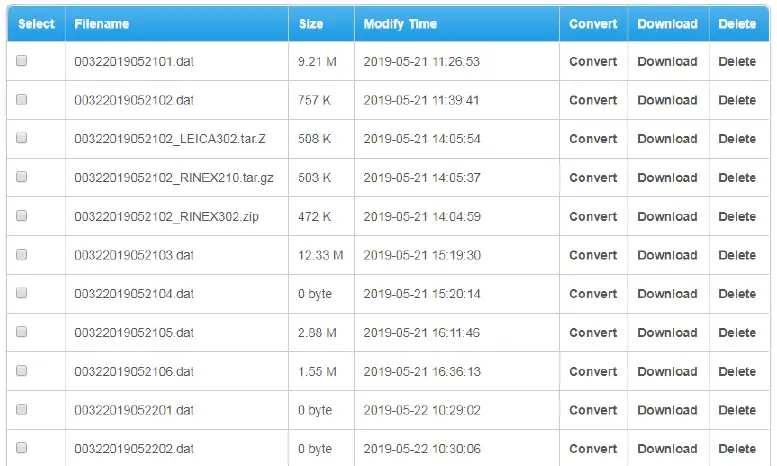Download the 12.33 M 0032201905210​3.dat file

pos(667,255)
